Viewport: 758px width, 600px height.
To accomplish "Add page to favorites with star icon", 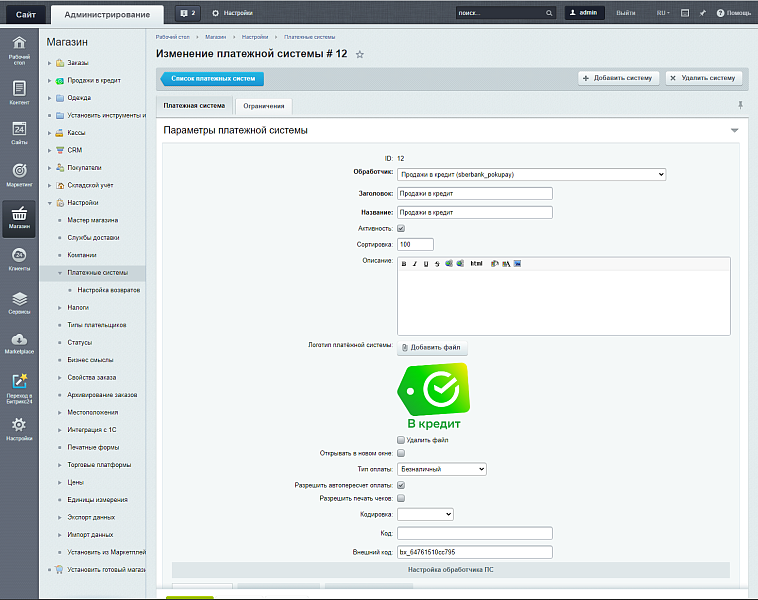I will (360, 54).
